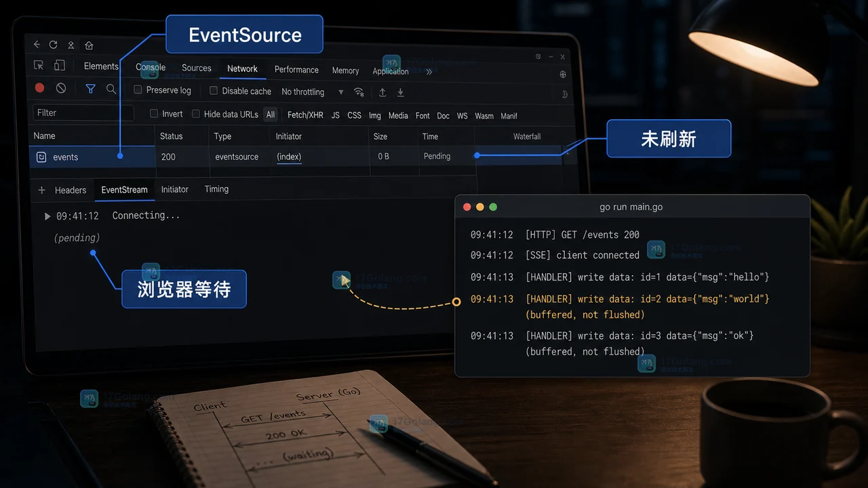Open the Timing request tab
This screenshot has width=868, height=488.
(217, 189)
